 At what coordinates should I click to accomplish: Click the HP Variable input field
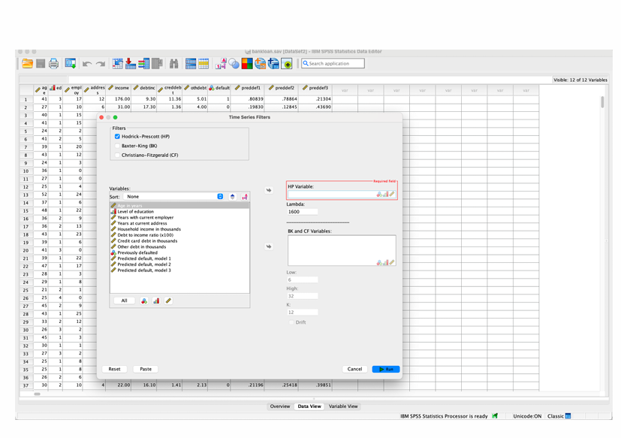pos(341,194)
